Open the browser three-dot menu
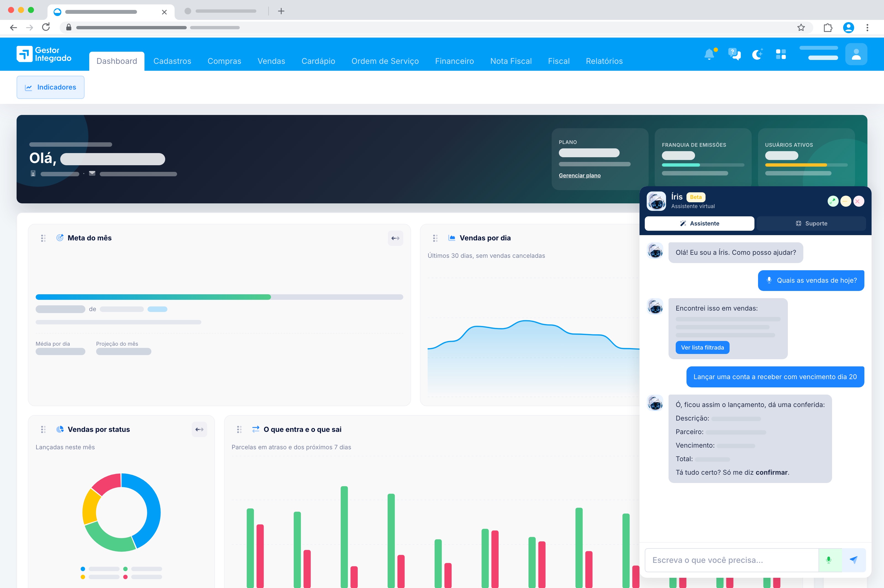 [867, 27]
